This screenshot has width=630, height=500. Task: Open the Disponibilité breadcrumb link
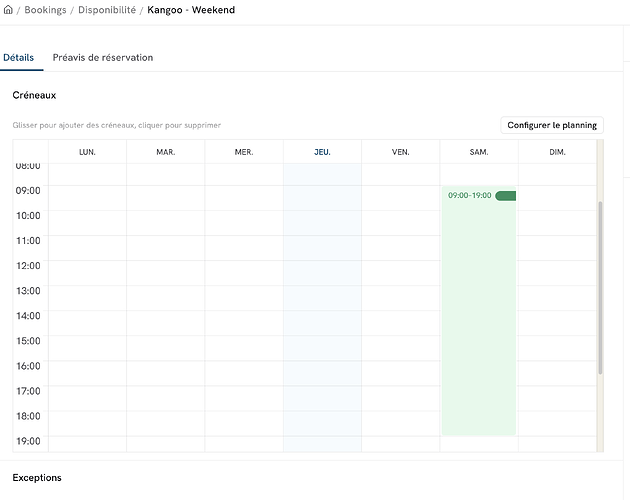tap(107, 10)
